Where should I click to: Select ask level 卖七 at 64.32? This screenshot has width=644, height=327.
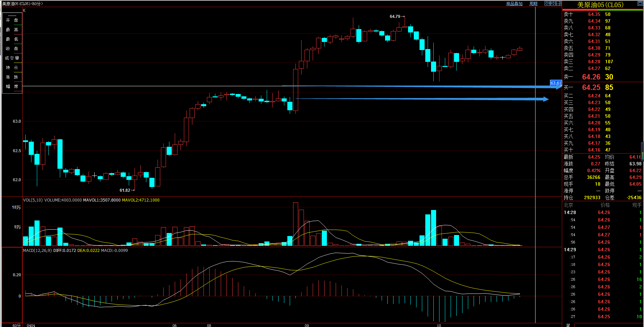click(603, 34)
